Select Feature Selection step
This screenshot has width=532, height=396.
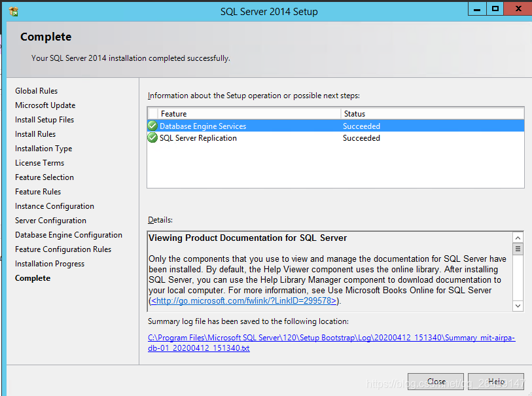(x=44, y=177)
